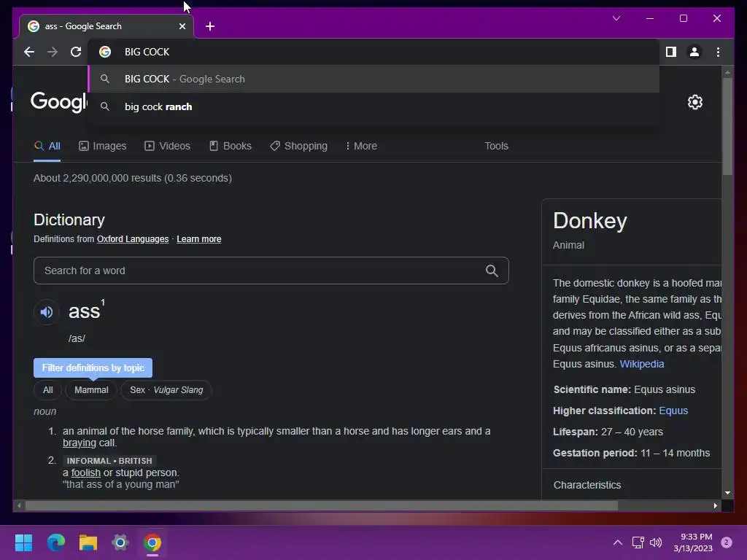Open the volume tray icon
This screenshot has height=560, width=747.
point(656,542)
